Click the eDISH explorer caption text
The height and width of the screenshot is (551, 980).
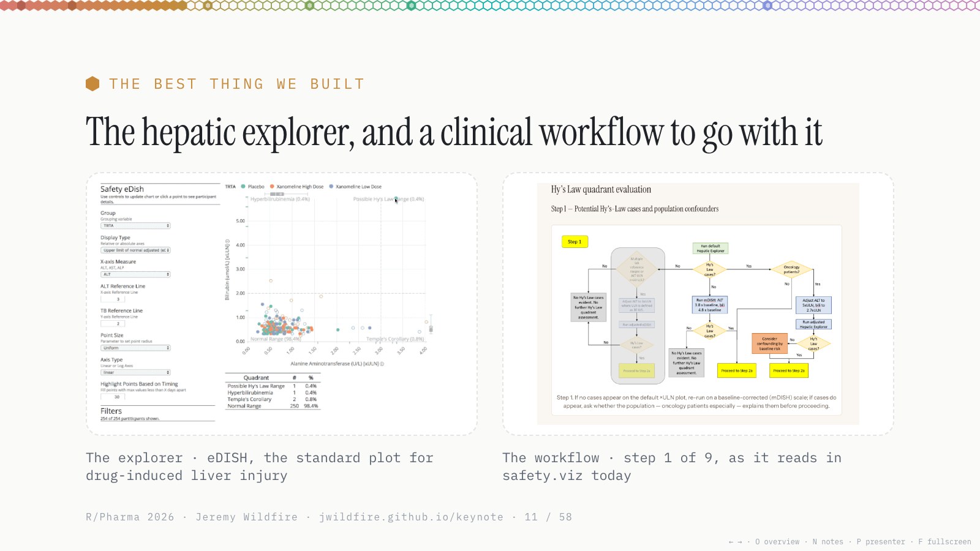point(260,467)
